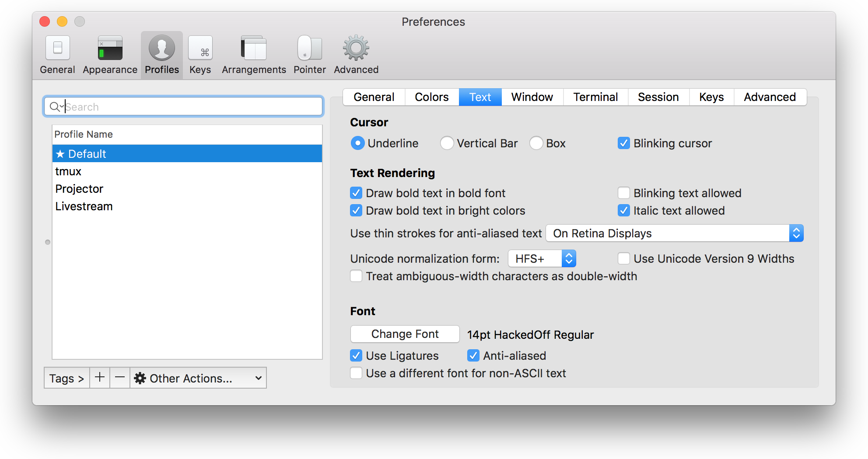
Task: Click the red close window button
Action: [x=45, y=21]
